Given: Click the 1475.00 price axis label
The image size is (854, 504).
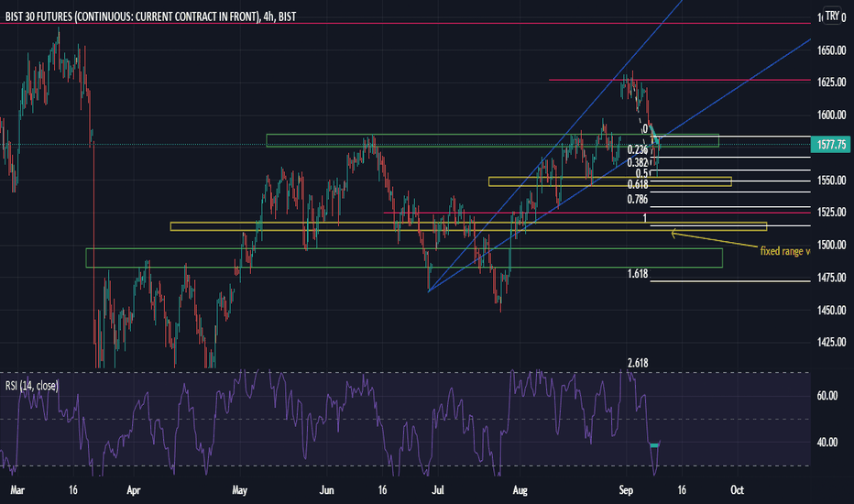Looking at the screenshot, I should 832,278.
